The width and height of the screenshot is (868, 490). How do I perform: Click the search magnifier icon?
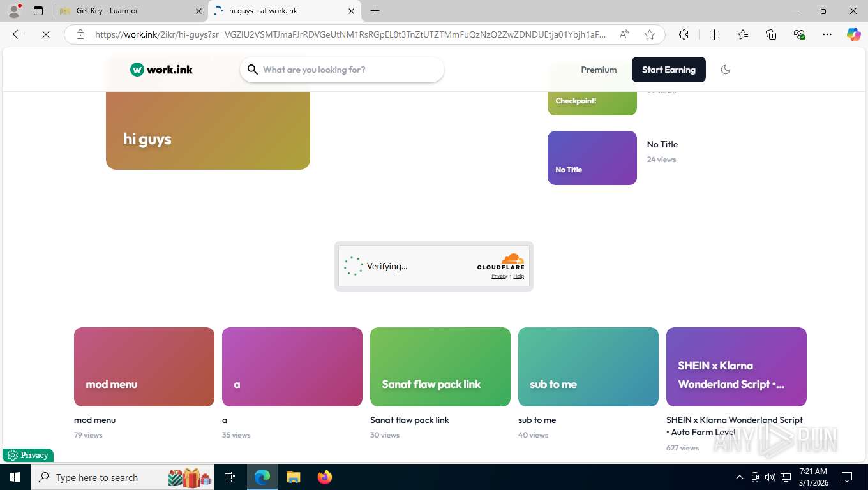pos(253,70)
